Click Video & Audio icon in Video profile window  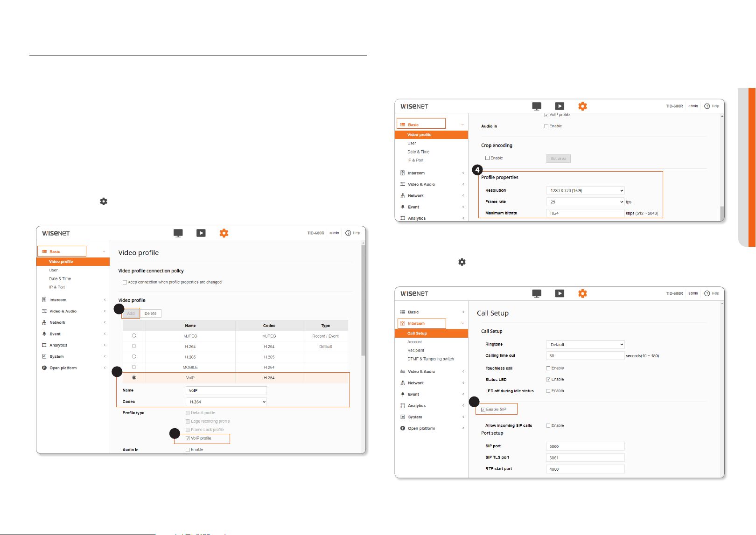coord(44,311)
